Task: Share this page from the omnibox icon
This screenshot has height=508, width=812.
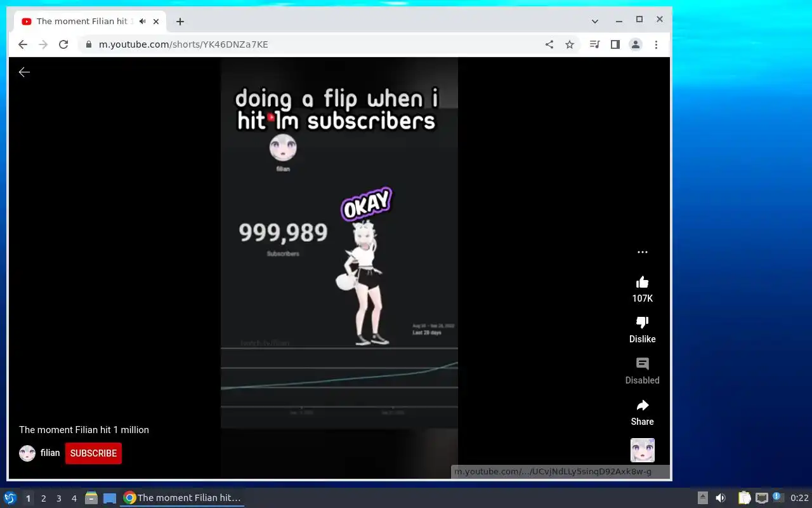Action: (x=549, y=44)
